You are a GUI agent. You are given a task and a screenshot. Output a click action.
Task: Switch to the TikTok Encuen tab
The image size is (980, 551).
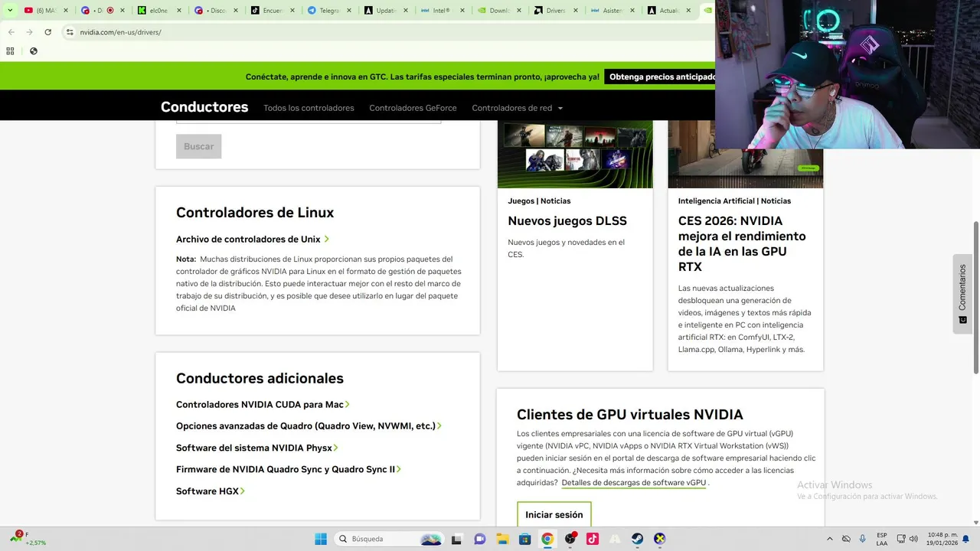273,11
